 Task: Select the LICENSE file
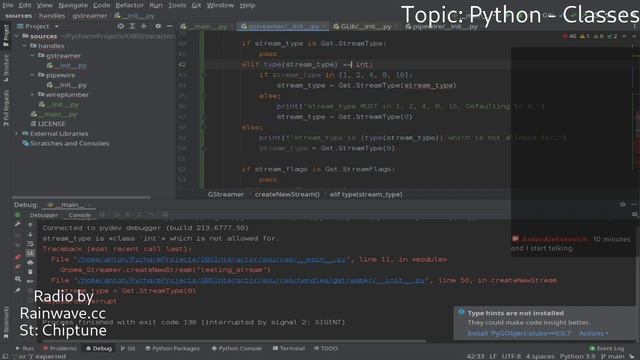(48, 124)
